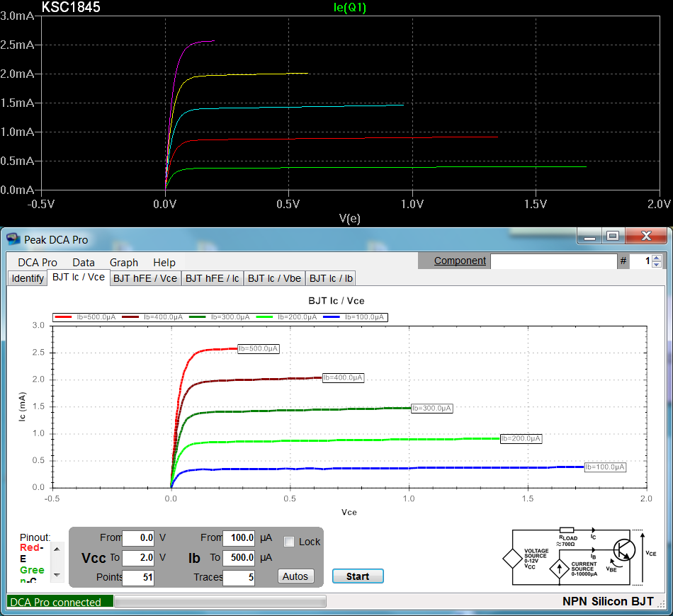Click the Ib Traces field
Image resolution: width=673 pixels, height=616 pixels.
pyautogui.click(x=239, y=577)
